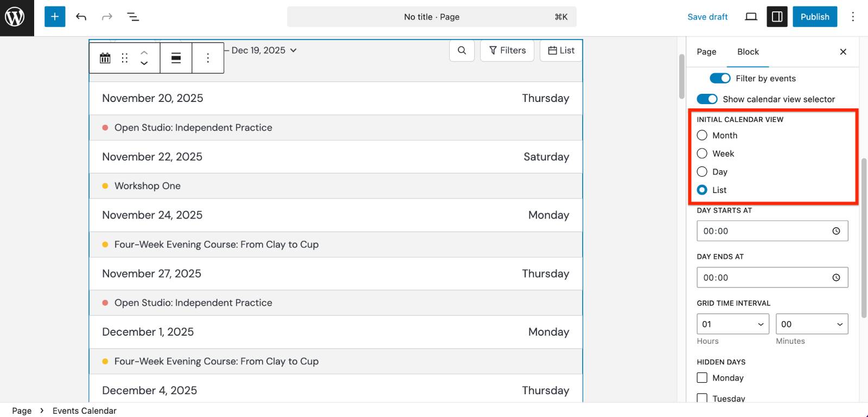The width and height of the screenshot is (868, 417).
Task: Open the Hours dropdown under Grid Time Interval
Action: (732, 324)
